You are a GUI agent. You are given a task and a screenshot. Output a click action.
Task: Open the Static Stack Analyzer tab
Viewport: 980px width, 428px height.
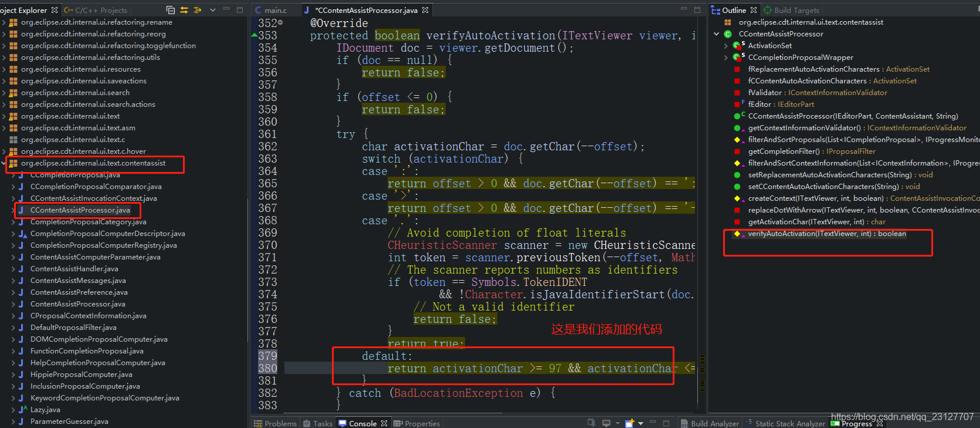point(785,423)
